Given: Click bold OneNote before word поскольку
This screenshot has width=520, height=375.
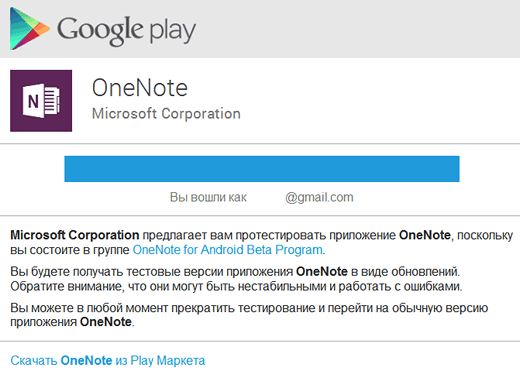Looking at the screenshot, I should pos(425,235).
